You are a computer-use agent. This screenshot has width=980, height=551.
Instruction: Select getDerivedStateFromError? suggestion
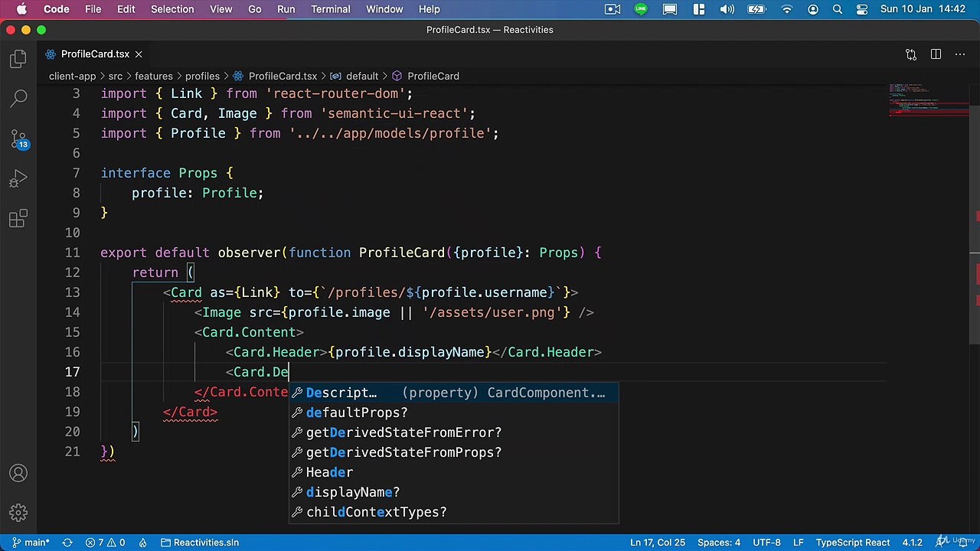point(453,432)
